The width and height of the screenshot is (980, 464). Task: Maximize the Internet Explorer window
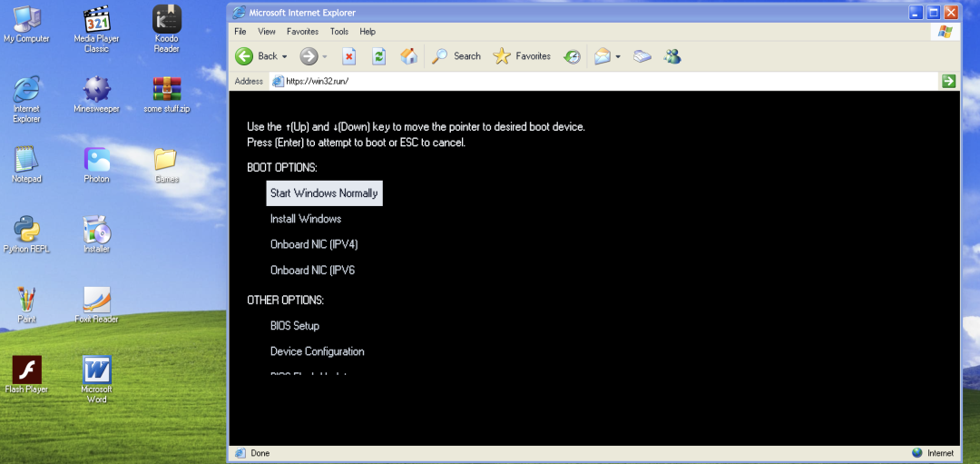(x=933, y=12)
